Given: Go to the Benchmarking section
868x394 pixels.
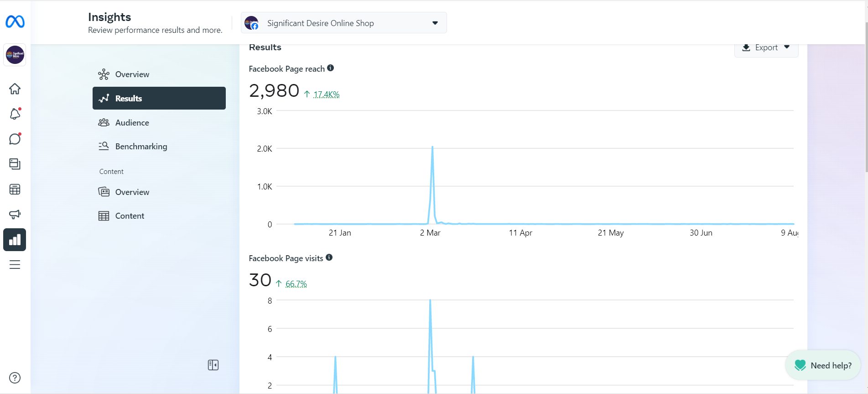Looking at the screenshot, I should (141, 147).
